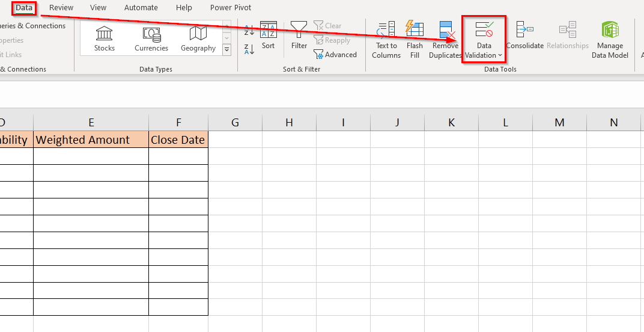The width and height of the screenshot is (644, 332).
Task: Select column L header
Action: (506, 122)
